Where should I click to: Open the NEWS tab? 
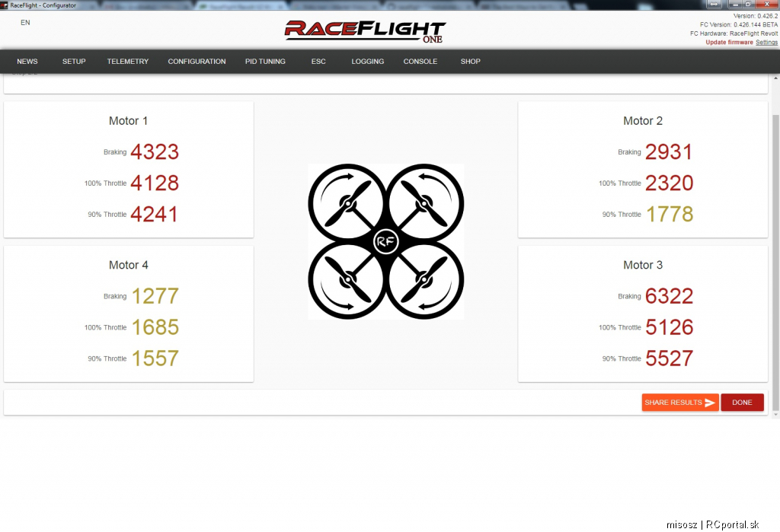pyautogui.click(x=27, y=62)
